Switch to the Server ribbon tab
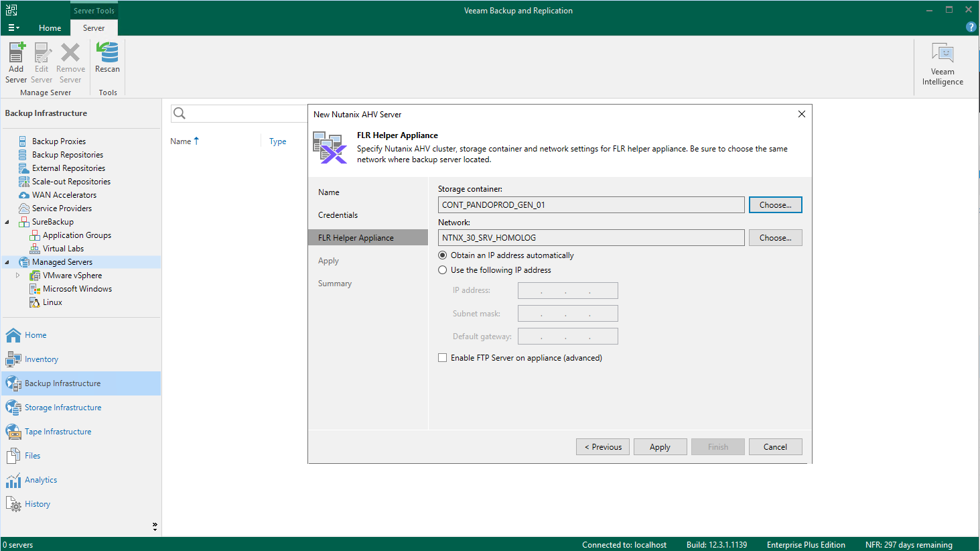This screenshot has height=551, width=980. tap(94, 28)
